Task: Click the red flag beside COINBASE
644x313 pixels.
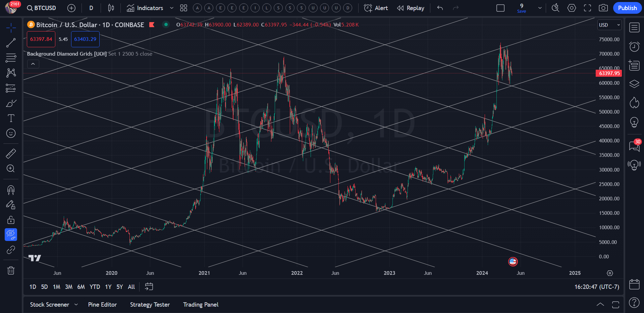Action: (x=152, y=24)
